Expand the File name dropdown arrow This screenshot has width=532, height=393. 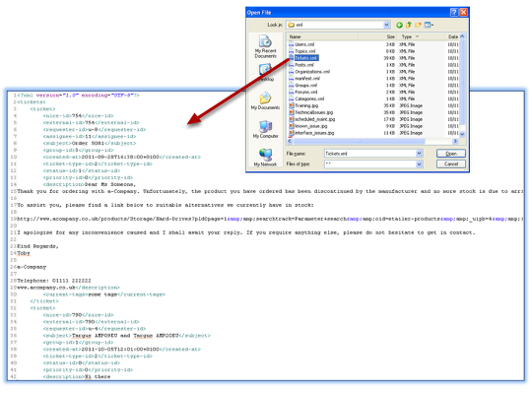tap(420, 154)
